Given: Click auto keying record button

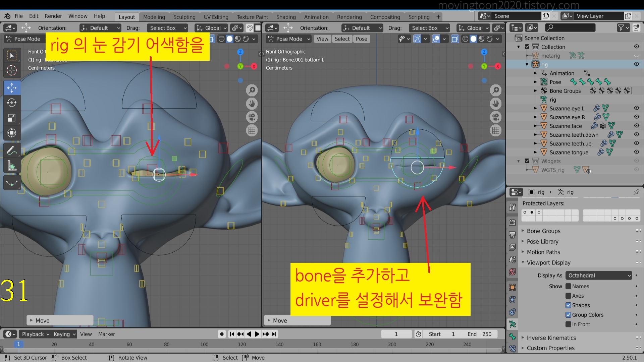Looking at the screenshot, I should pos(222,334).
